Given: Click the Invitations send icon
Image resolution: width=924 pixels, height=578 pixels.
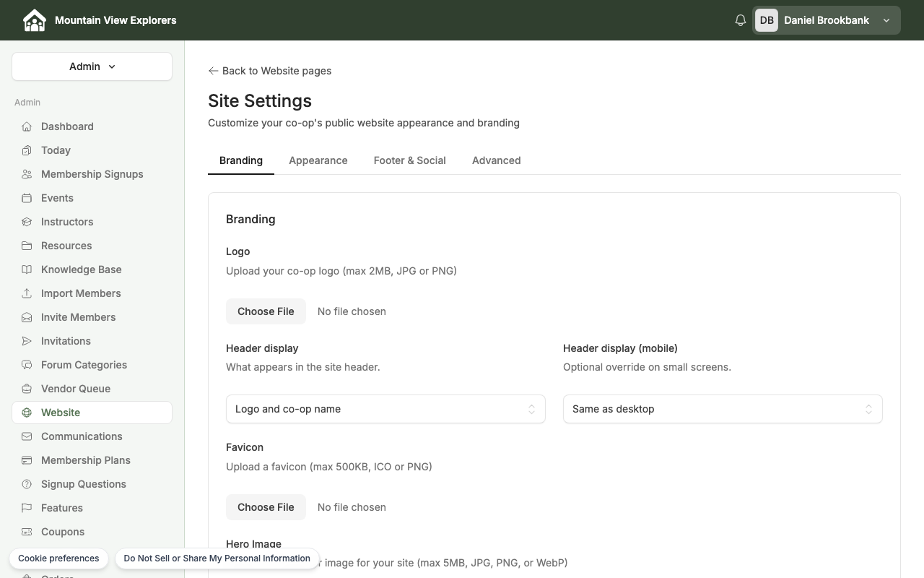Looking at the screenshot, I should tap(27, 341).
